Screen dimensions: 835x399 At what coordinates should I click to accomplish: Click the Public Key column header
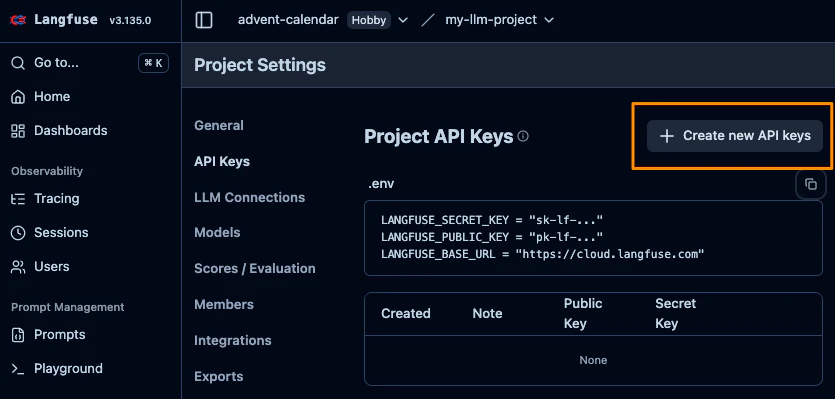[583, 313]
